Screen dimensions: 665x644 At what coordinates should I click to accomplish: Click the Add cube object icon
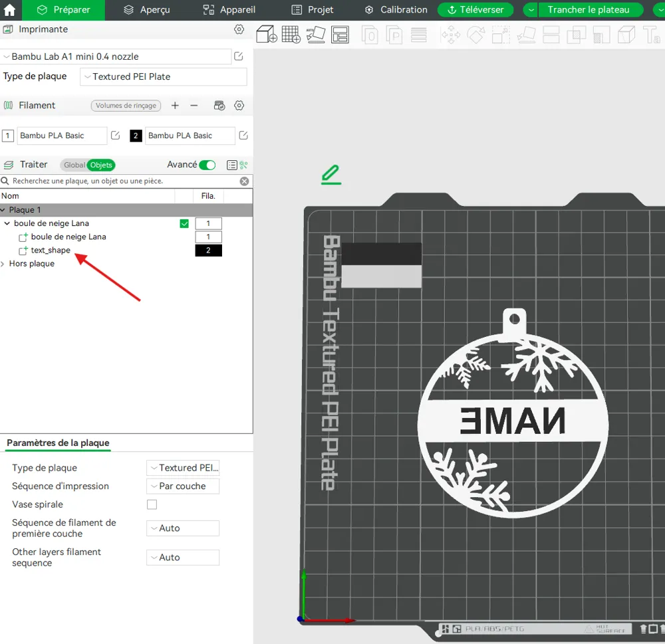267,35
